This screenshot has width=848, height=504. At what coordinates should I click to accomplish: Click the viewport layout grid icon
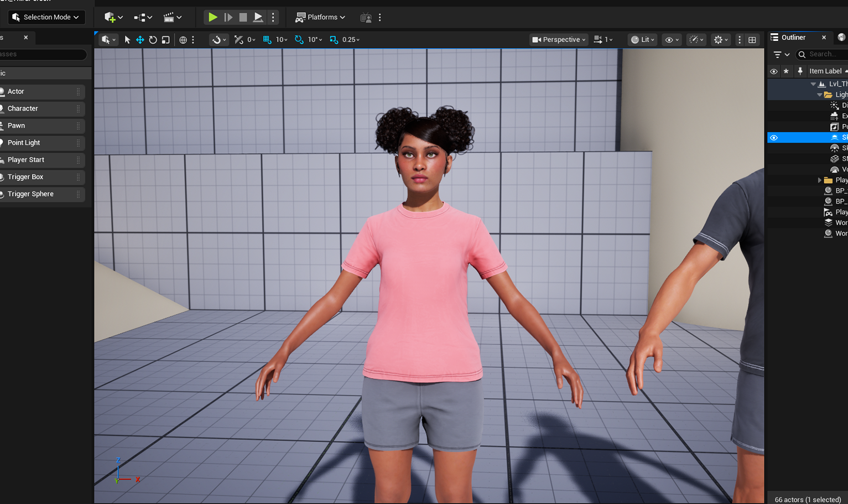[x=752, y=39]
